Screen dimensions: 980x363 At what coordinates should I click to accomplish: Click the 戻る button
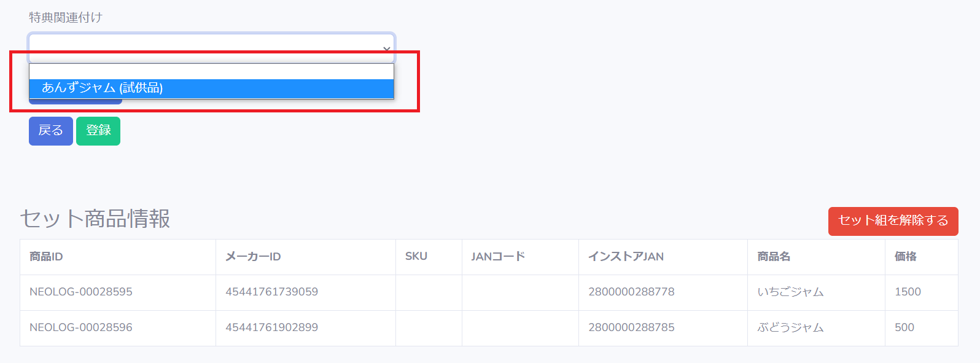(51, 131)
